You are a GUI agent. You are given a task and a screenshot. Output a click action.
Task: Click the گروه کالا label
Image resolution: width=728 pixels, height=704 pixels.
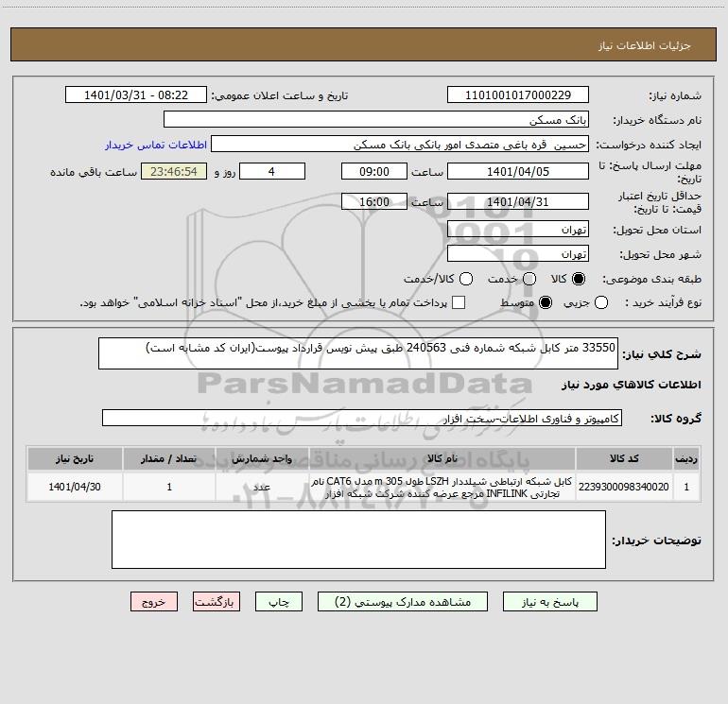point(676,419)
